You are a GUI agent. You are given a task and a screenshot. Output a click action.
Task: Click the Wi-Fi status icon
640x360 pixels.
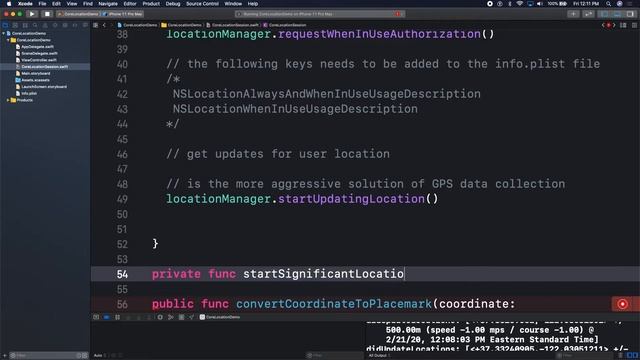click(520, 4)
